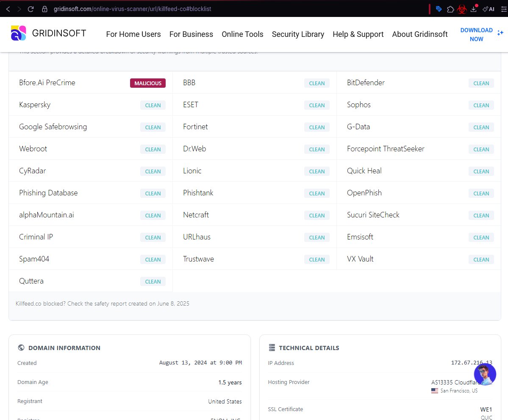Open the For Business menu
The image size is (508, 420).
(191, 34)
